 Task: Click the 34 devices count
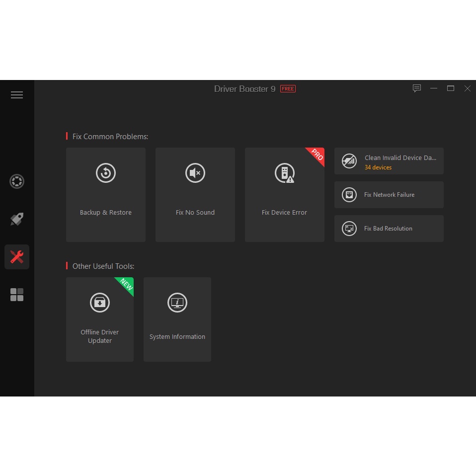point(378,167)
